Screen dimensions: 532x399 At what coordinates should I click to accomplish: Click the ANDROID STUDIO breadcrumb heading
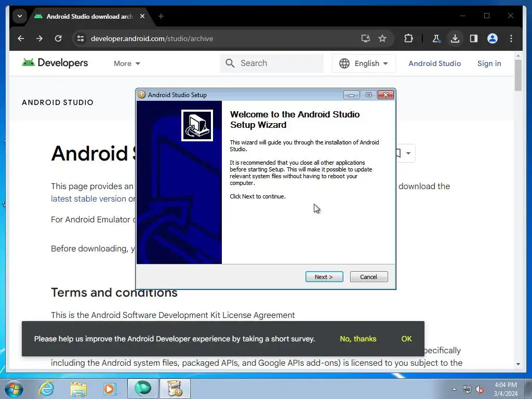tap(58, 102)
